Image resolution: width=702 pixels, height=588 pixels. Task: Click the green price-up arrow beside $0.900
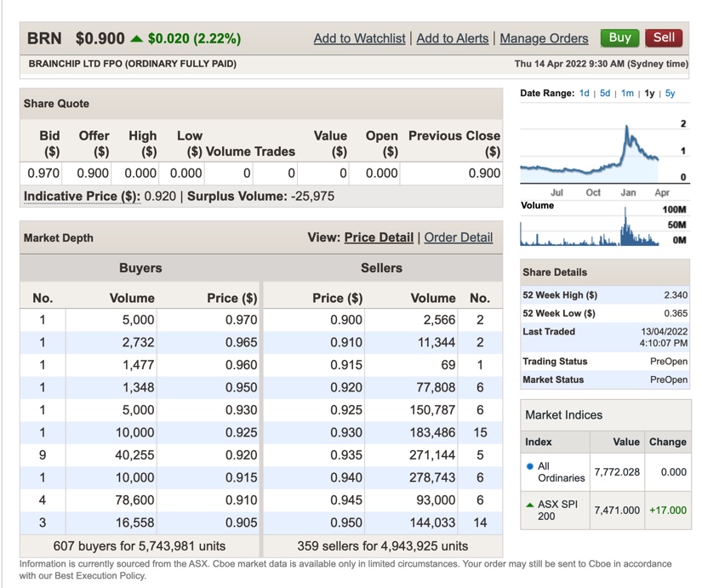click(136, 39)
